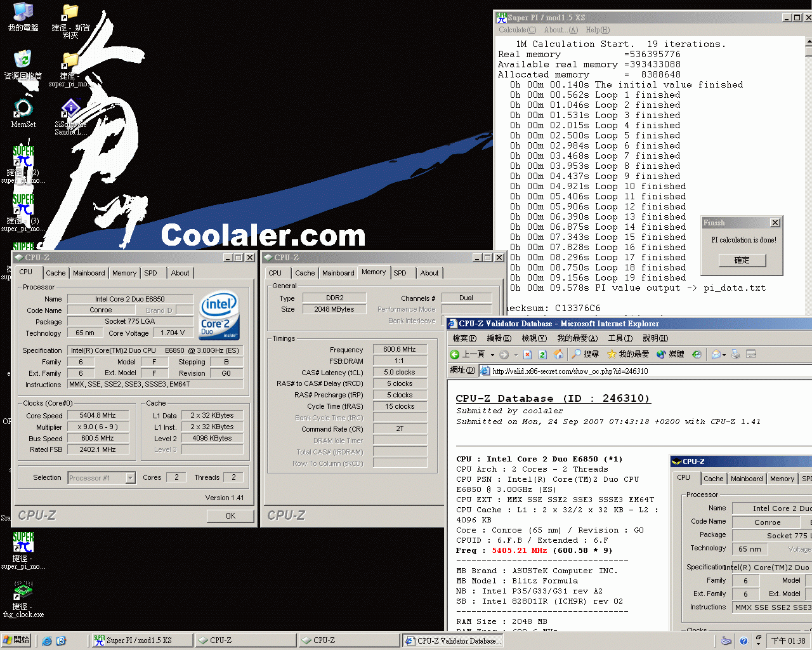Click IE Edit page icon
The width and height of the screenshot is (812, 650).
[x=751, y=354]
